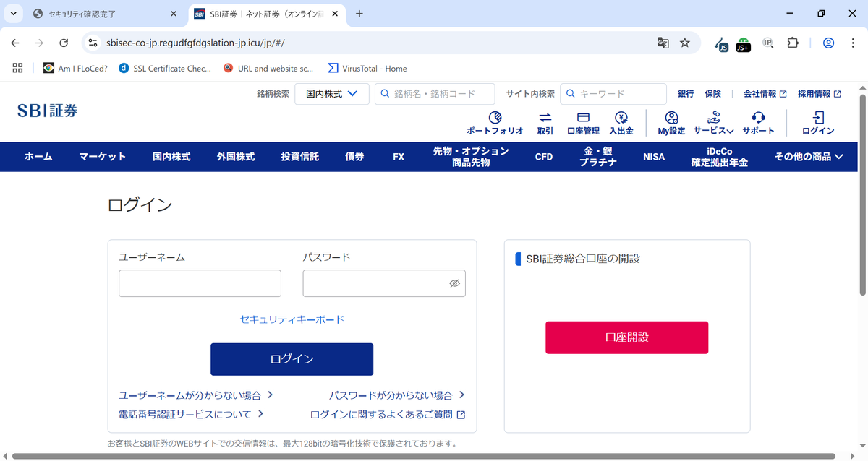Open the 保険 link in header
The height and width of the screenshot is (461, 868).
click(x=713, y=94)
